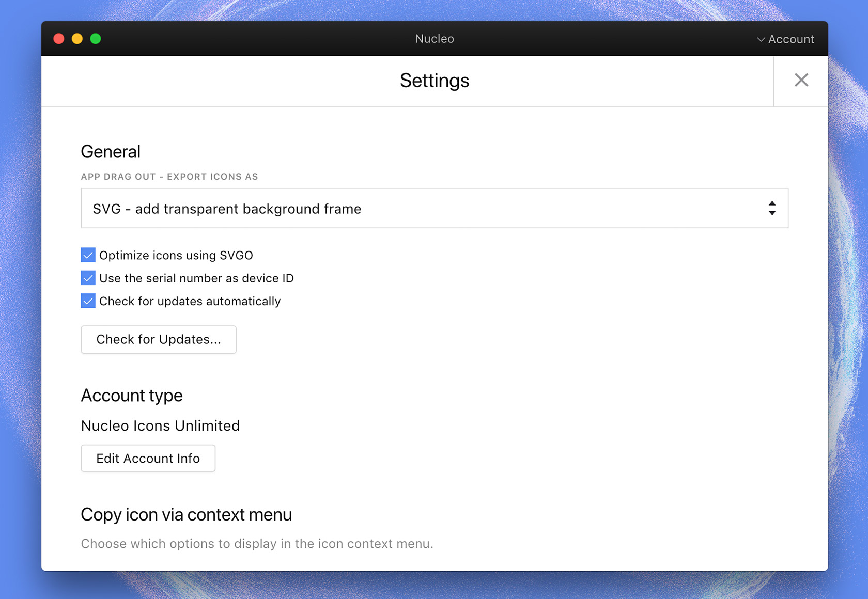This screenshot has width=868, height=599.
Task: Click the Copy icon via context menu heading
Action: pos(186,514)
